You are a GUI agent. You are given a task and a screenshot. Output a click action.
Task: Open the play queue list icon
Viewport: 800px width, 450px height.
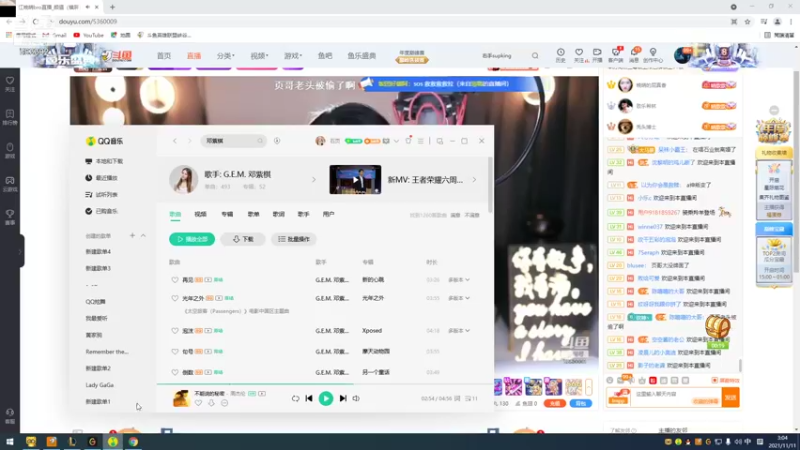[x=471, y=398]
